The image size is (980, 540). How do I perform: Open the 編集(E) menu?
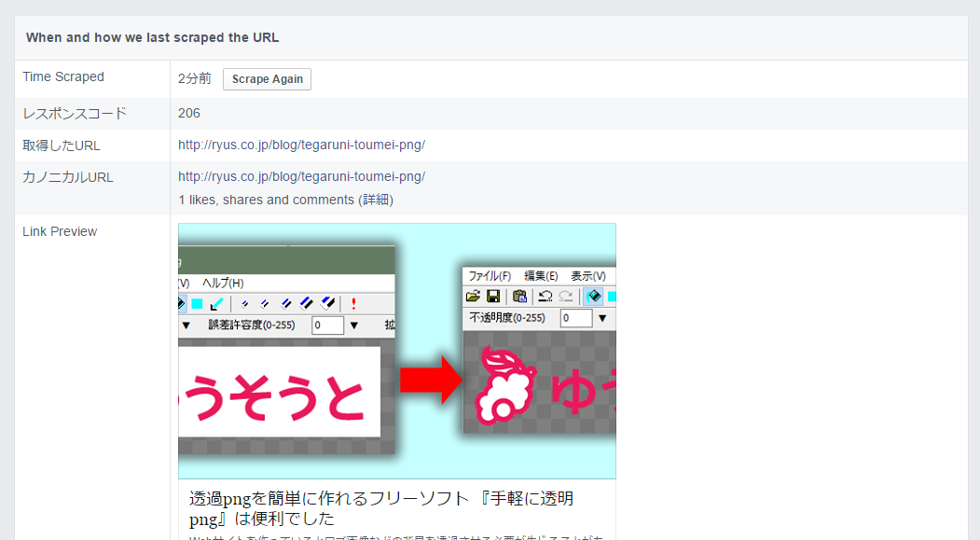541,276
